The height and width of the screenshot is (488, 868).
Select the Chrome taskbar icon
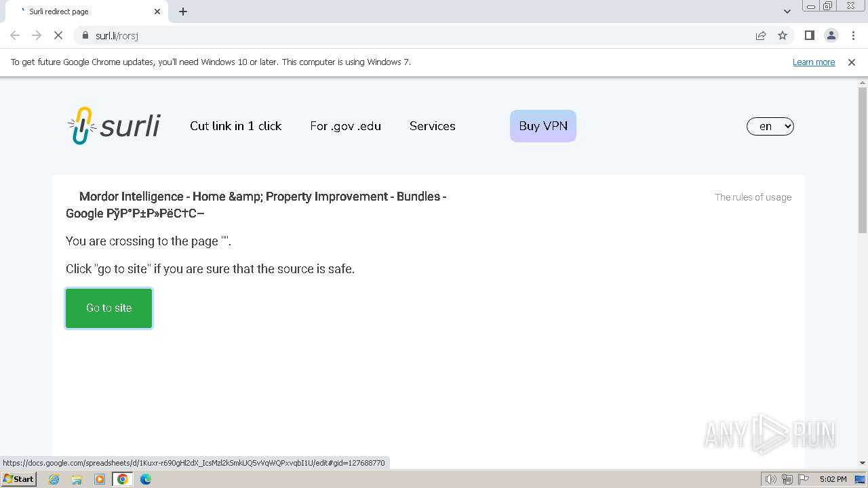pyautogui.click(x=123, y=479)
